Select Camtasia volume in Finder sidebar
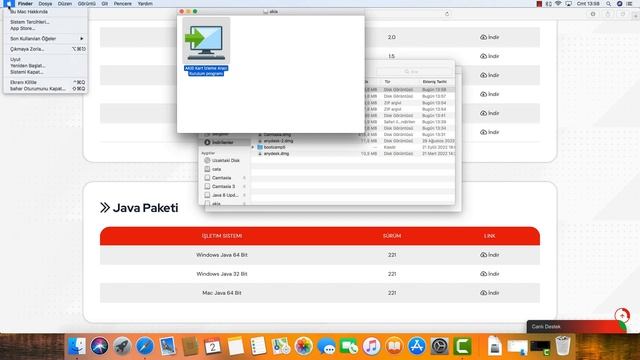 (x=224, y=178)
